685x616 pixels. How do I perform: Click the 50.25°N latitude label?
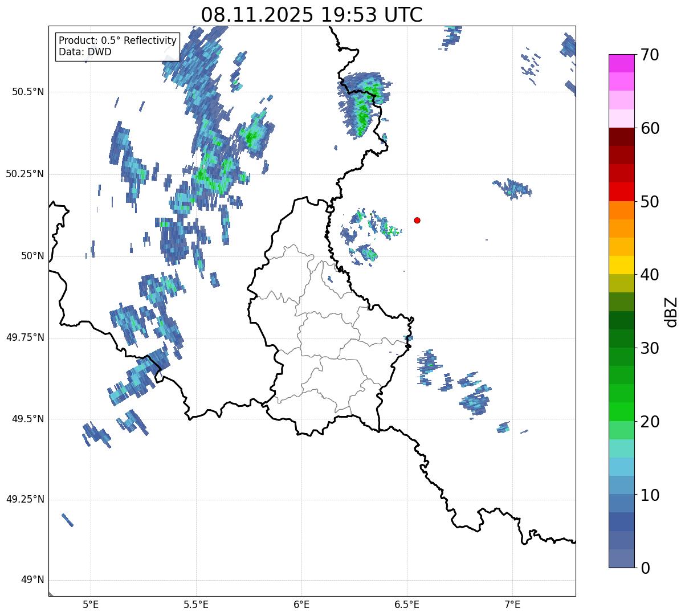click(25, 174)
